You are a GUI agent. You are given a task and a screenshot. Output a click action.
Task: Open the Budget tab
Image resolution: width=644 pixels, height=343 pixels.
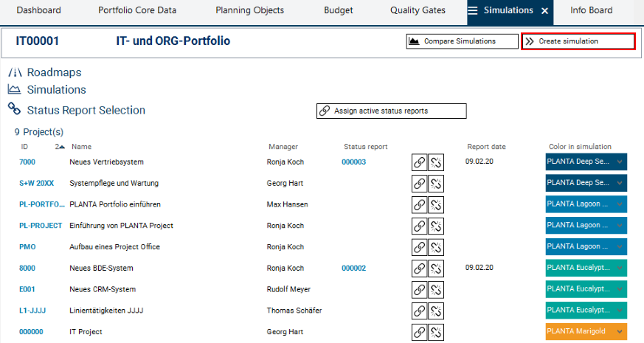coord(339,10)
